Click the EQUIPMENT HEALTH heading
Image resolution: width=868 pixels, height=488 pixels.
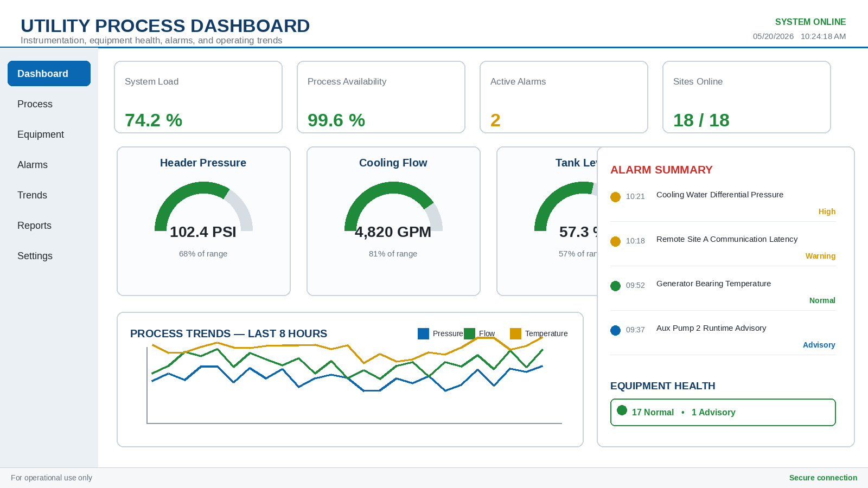(x=662, y=386)
